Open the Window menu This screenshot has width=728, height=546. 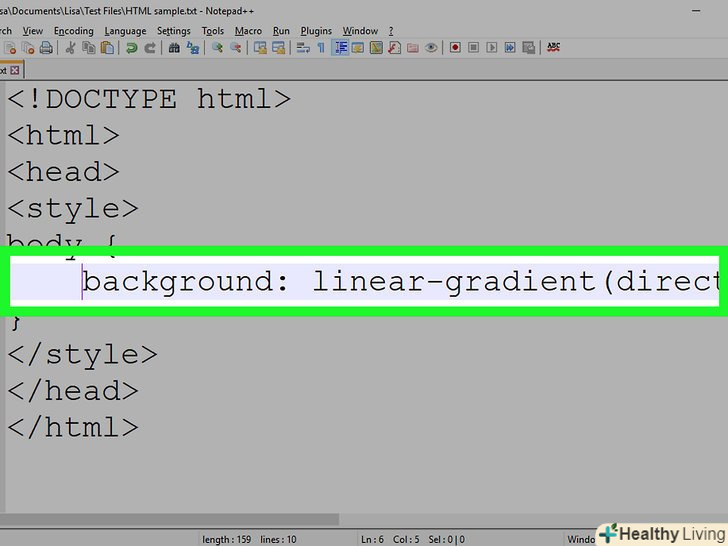[360, 31]
